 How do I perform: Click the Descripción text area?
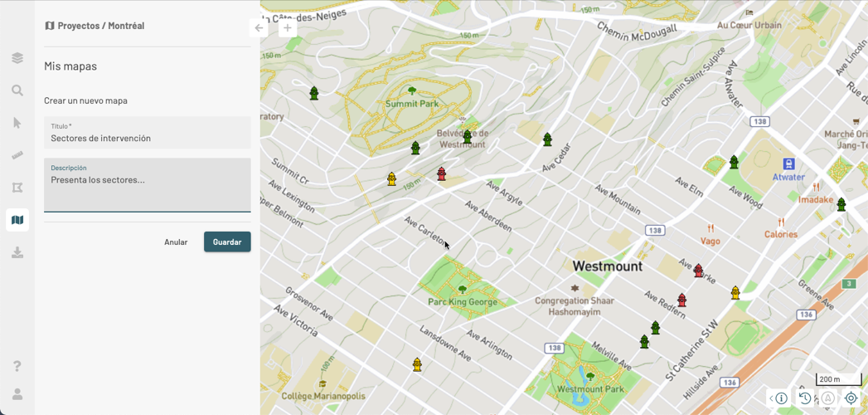pyautogui.click(x=148, y=189)
